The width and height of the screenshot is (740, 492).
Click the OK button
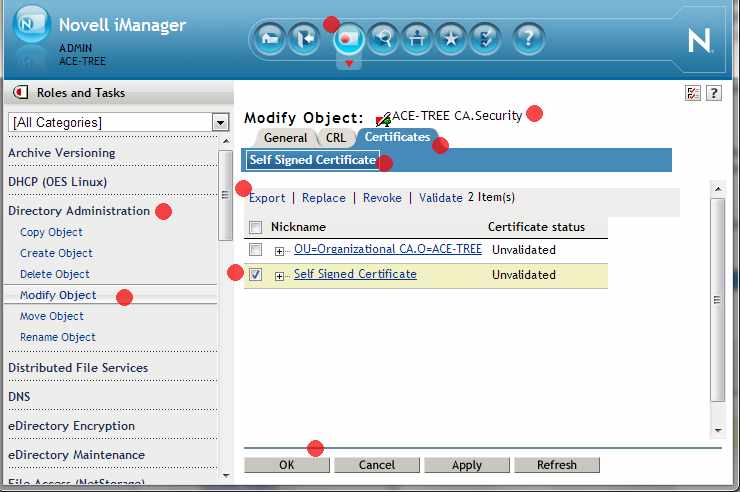coord(286,465)
